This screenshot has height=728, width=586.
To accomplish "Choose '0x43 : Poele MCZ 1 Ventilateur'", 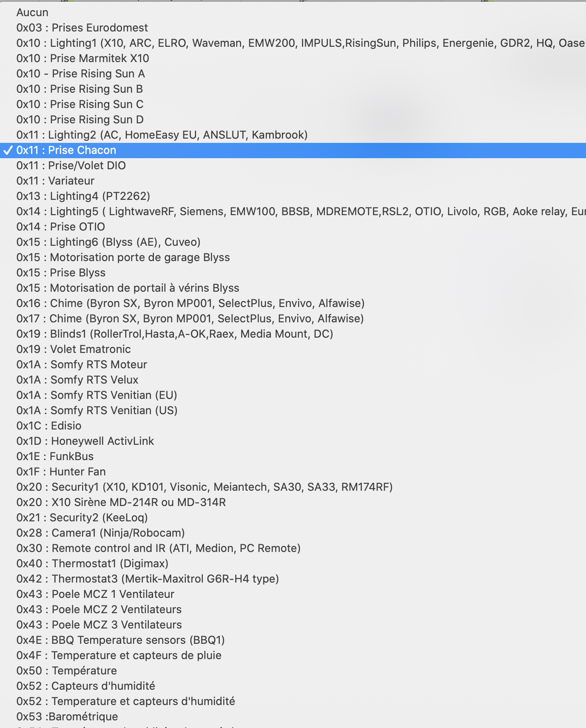I will pos(293,594).
